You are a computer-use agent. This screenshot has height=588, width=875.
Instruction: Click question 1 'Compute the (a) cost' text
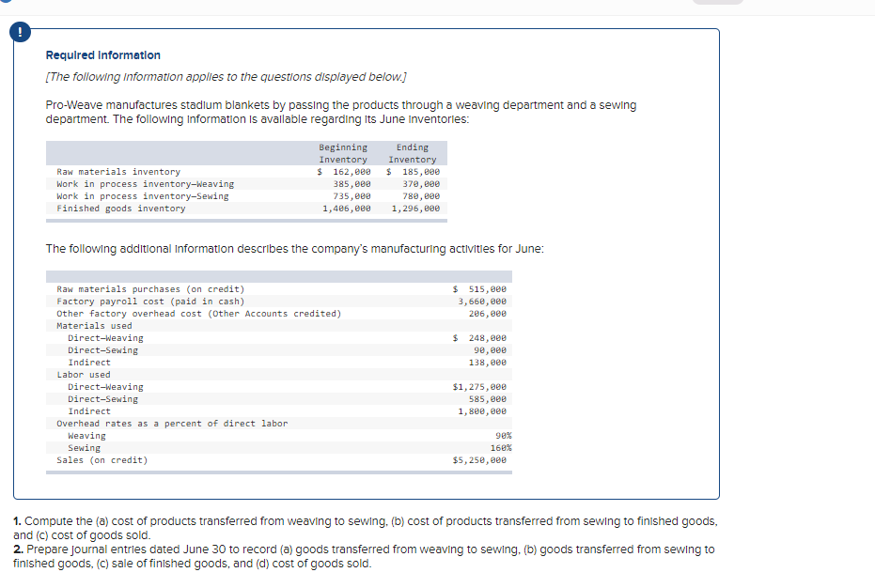pos(366,528)
